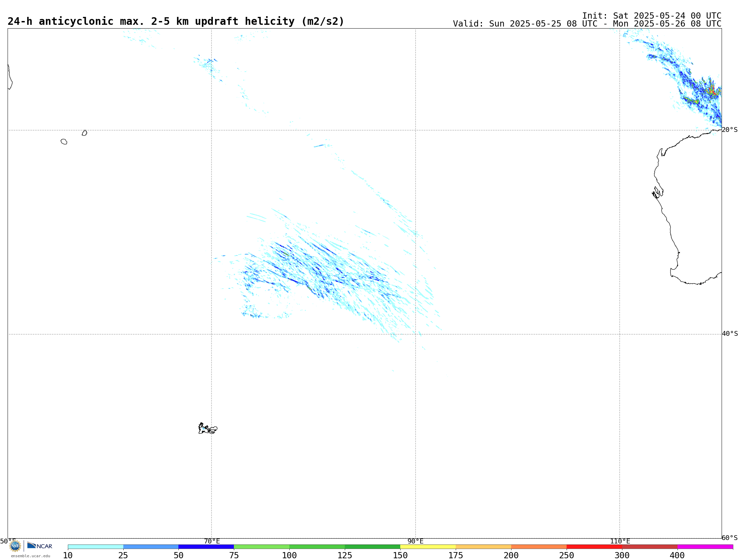The height and width of the screenshot is (560, 744).
Task: Click the Kerguelen Islands outline on map
Action: click(208, 428)
